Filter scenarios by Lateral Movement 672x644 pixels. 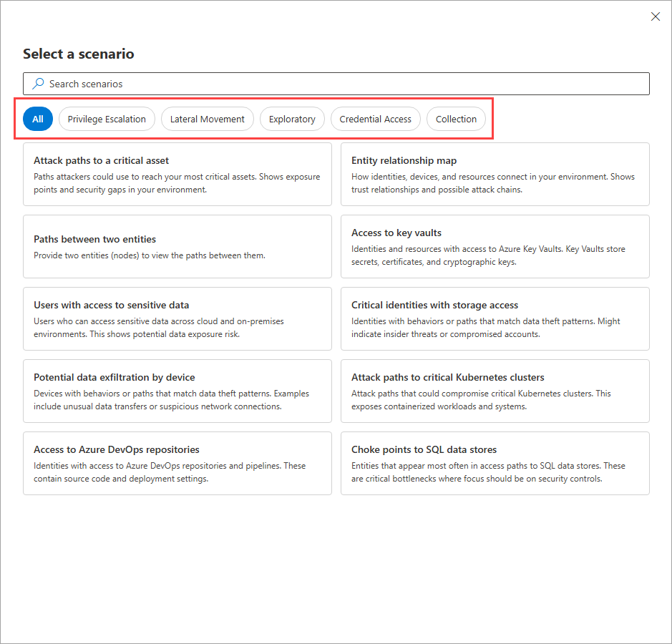tap(208, 119)
